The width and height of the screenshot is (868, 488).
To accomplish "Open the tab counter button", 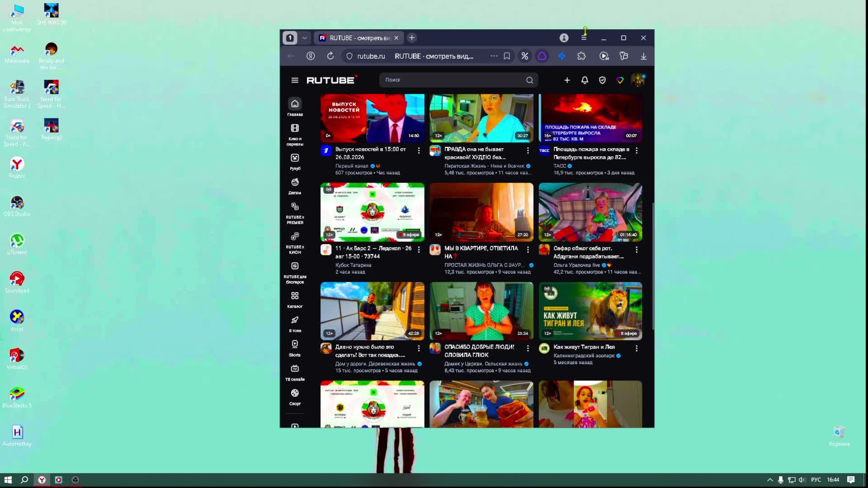I will coord(290,38).
